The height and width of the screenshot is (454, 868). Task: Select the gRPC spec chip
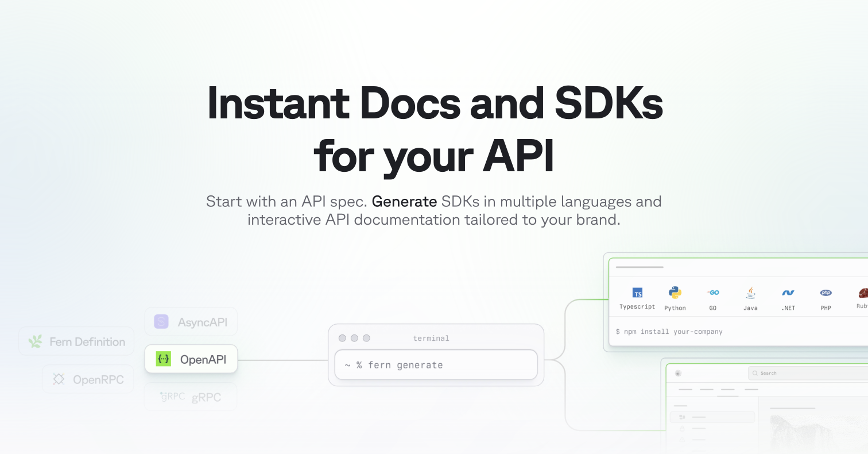tap(191, 397)
